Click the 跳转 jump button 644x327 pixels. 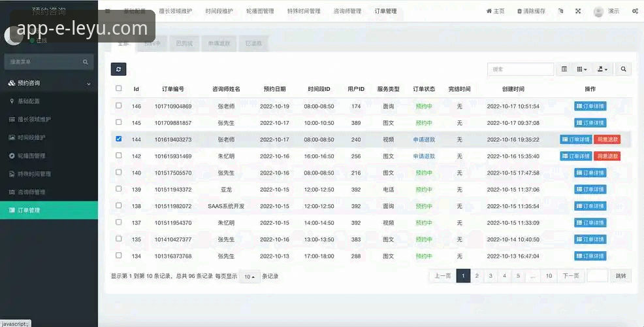(620, 275)
